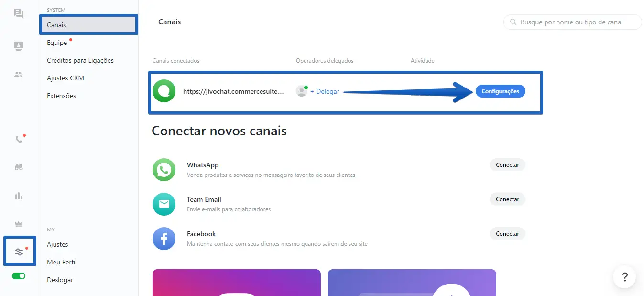
Task: Click Conectar button for WhatsApp
Action: pos(507,165)
